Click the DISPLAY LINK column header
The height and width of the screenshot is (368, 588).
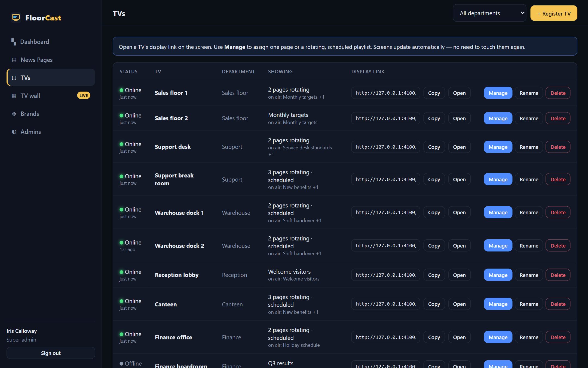click(368, 71)
